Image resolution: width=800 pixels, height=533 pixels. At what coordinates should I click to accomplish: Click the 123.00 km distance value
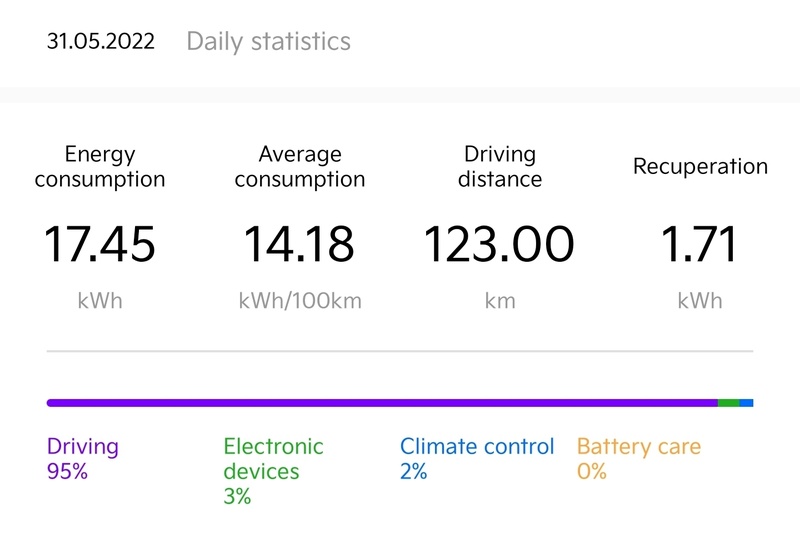point(500,244)
